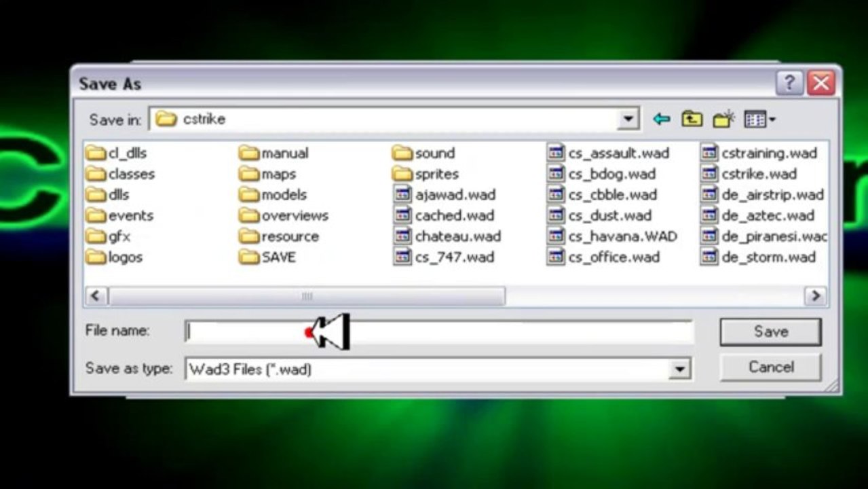
Task: Expand the Save as type dropdown arrow
Action: pos(679,369)
